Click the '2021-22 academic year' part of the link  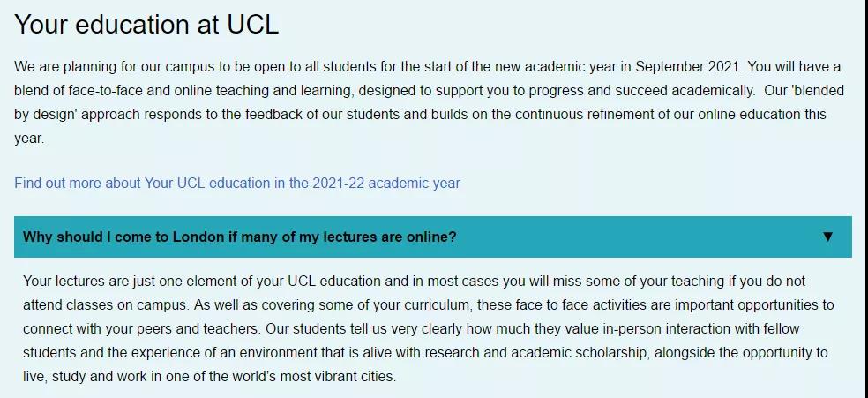pos(385,183)
